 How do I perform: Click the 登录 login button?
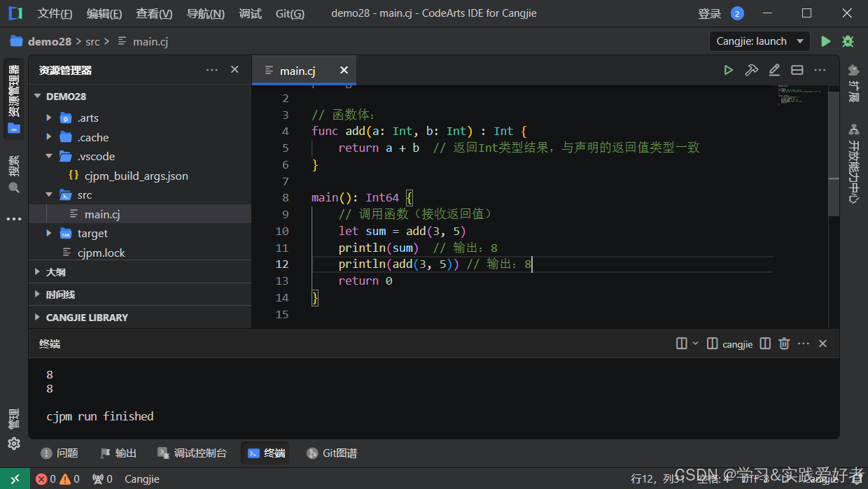709,13
